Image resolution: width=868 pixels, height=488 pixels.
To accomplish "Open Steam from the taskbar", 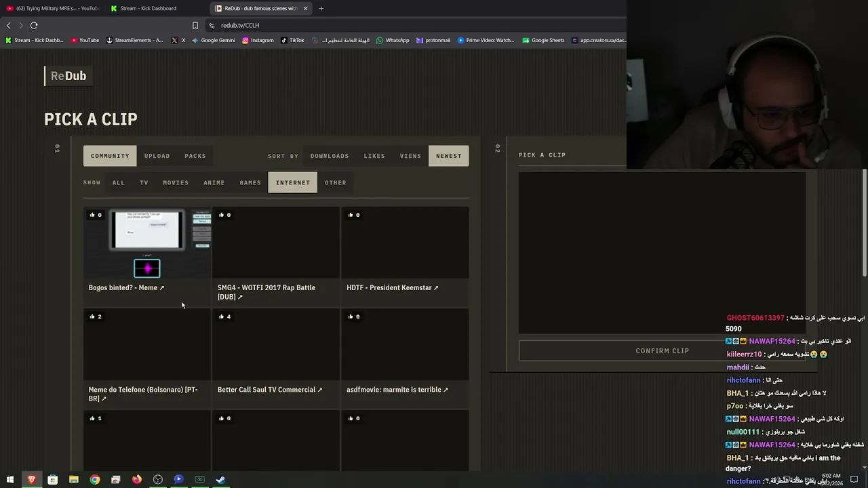I will [x=220, y=480].
